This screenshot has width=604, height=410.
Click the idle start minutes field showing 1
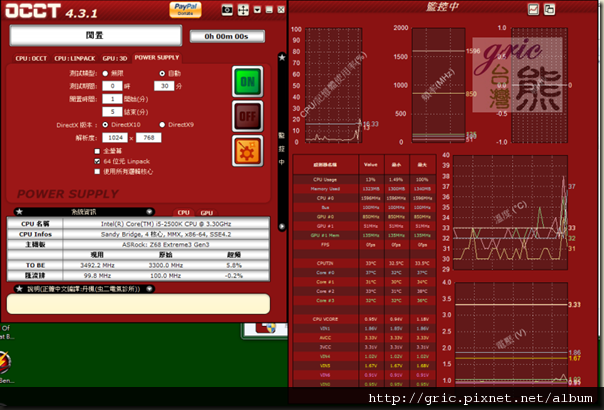112,99
